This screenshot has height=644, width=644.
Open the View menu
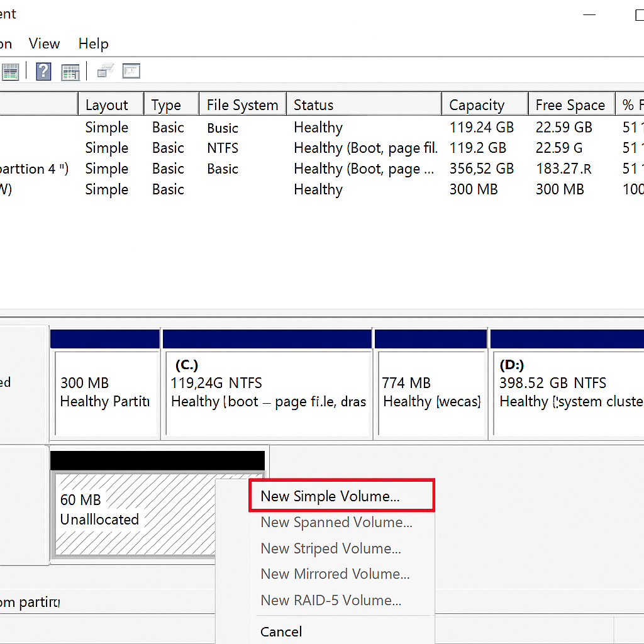pyautogui.click(x=44, y=43)
